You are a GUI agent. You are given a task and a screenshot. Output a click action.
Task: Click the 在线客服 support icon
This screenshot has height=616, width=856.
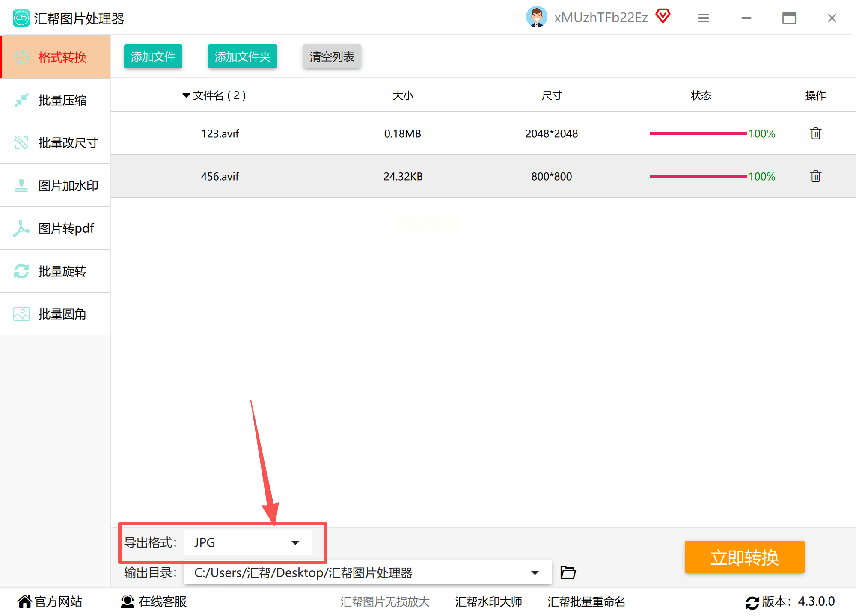coord(127,601)
